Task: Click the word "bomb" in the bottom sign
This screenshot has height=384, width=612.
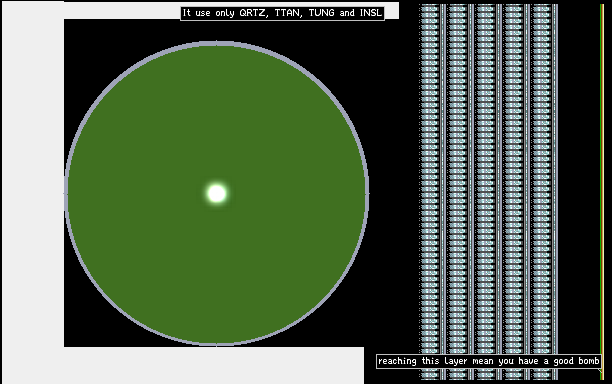Action: tap(589, 361)
